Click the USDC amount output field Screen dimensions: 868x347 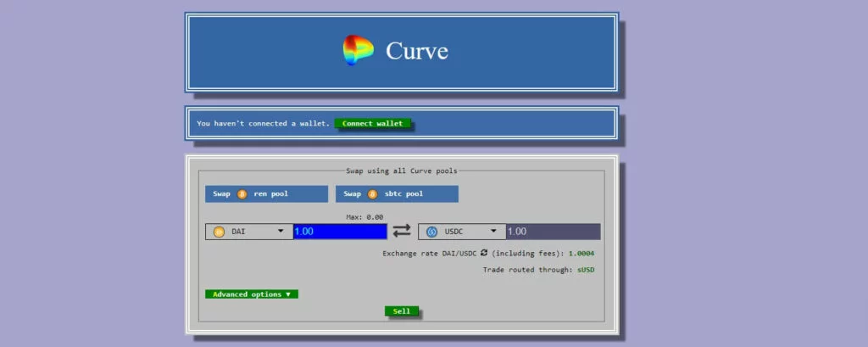[553, 232]
